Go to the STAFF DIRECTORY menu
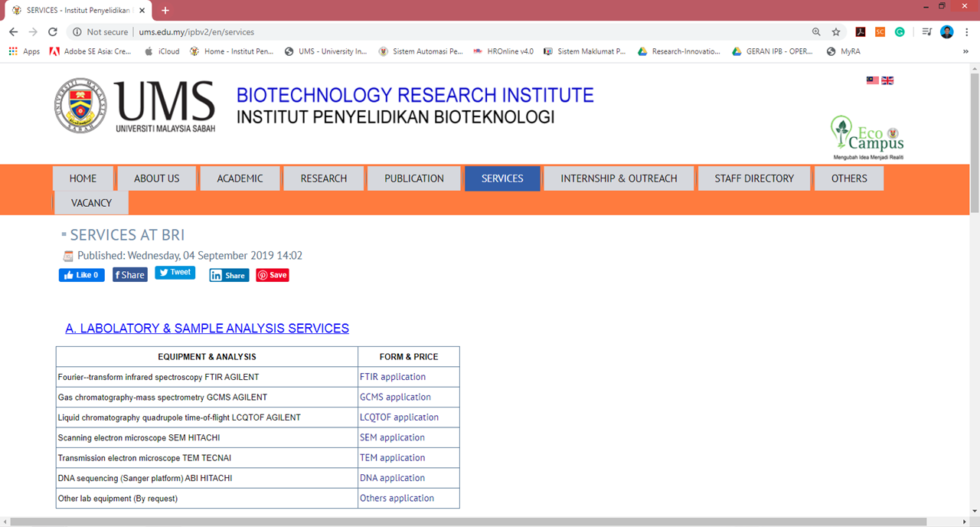 pyautogui.click(x=753, y=178)
